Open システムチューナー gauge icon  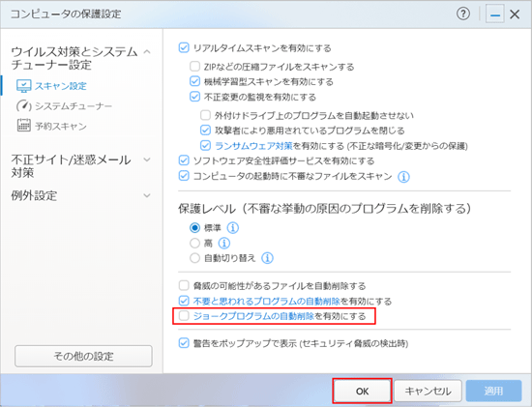(x=24, y=106)
